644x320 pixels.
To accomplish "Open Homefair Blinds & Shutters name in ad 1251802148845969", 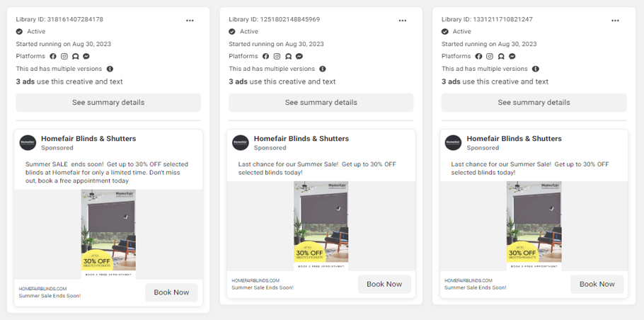I will pyautogui.click(x=301, y=139).
